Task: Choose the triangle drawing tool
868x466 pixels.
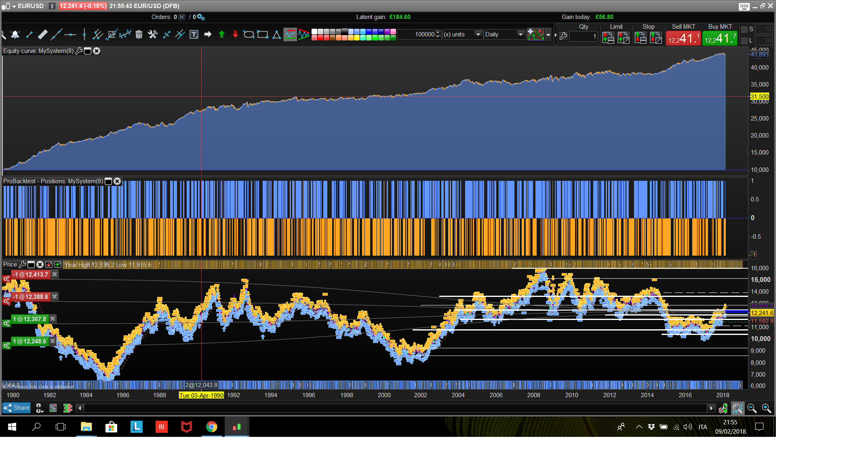Action: point(276,35)
